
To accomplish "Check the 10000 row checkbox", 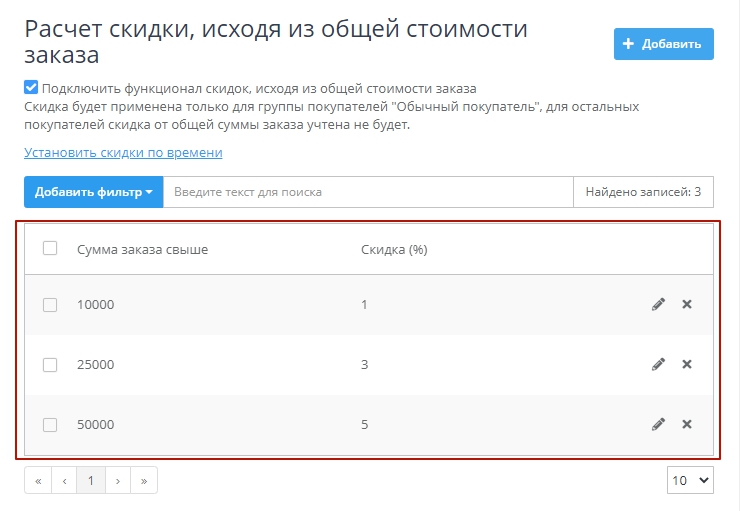I will pos(50,305).
